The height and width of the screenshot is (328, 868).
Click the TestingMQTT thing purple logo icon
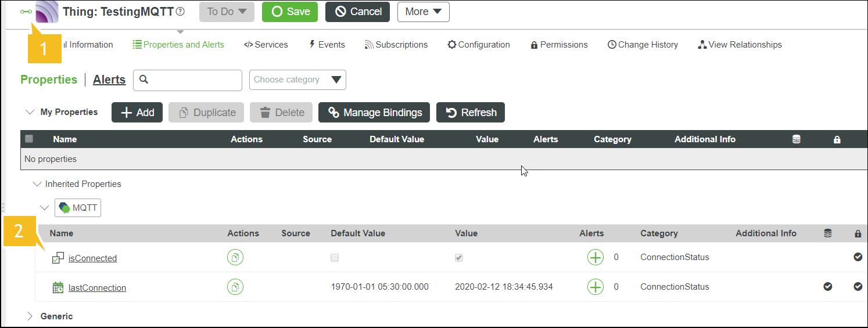47,12
